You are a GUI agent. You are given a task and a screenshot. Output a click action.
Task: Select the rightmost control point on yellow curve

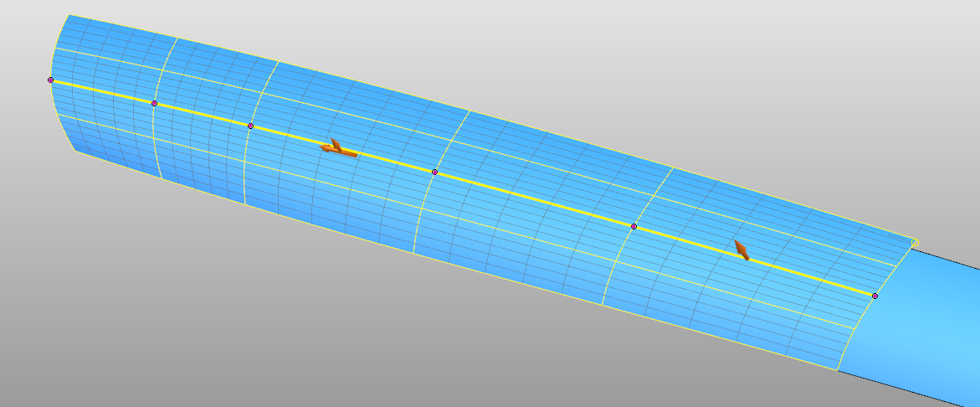coord(875,296)
